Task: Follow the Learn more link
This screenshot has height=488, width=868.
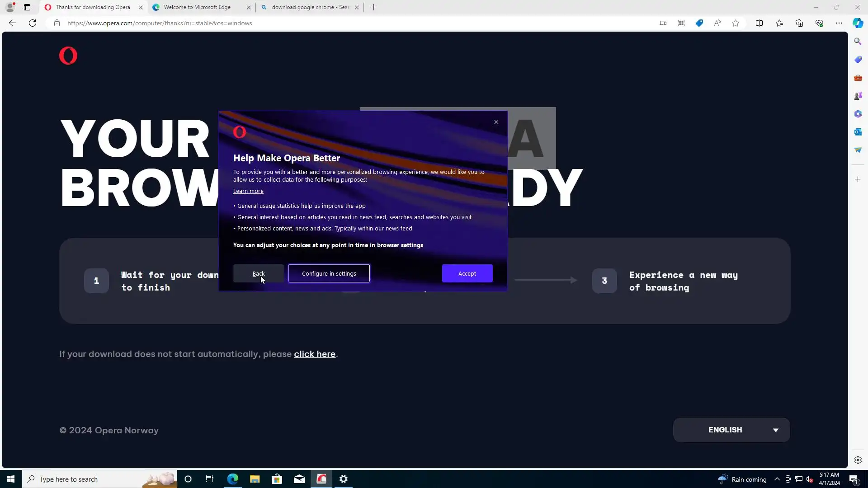Action: [248, 191]
